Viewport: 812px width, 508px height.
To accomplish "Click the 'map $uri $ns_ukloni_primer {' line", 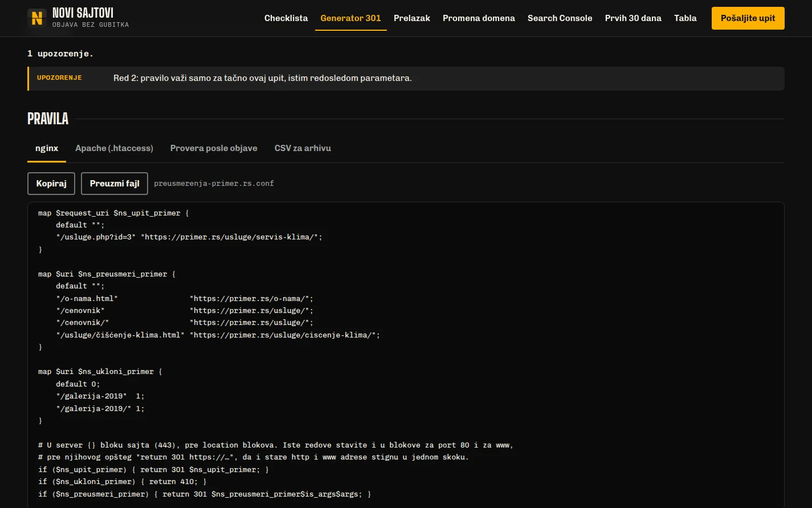I will pyautogui.click(x=100, y=372).
